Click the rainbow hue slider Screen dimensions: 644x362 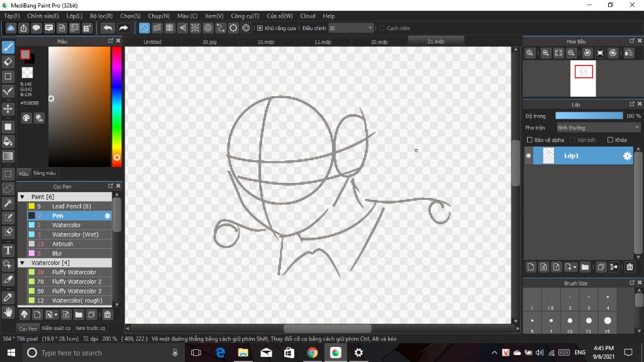point(116,107)
